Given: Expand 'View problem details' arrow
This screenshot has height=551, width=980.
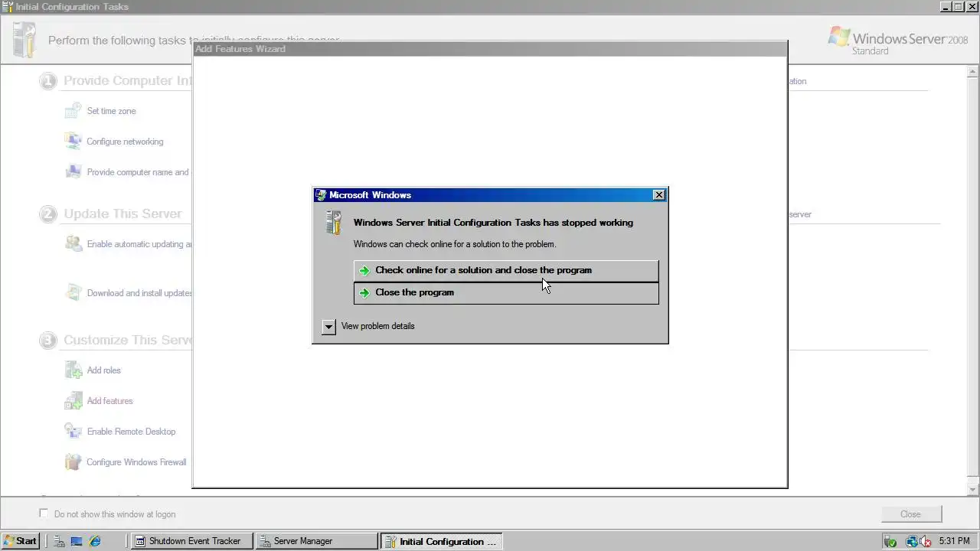Looking at the screenshot, I should pos(328,327).
